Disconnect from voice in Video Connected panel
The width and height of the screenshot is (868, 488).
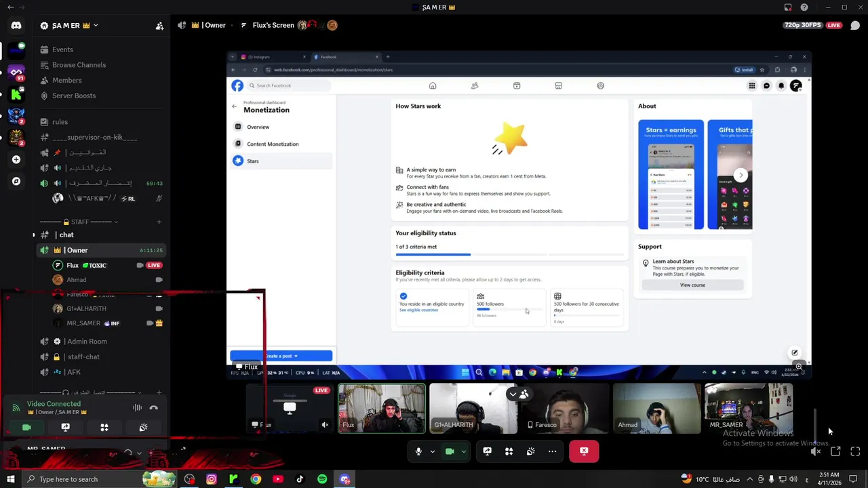coord(154,407)
